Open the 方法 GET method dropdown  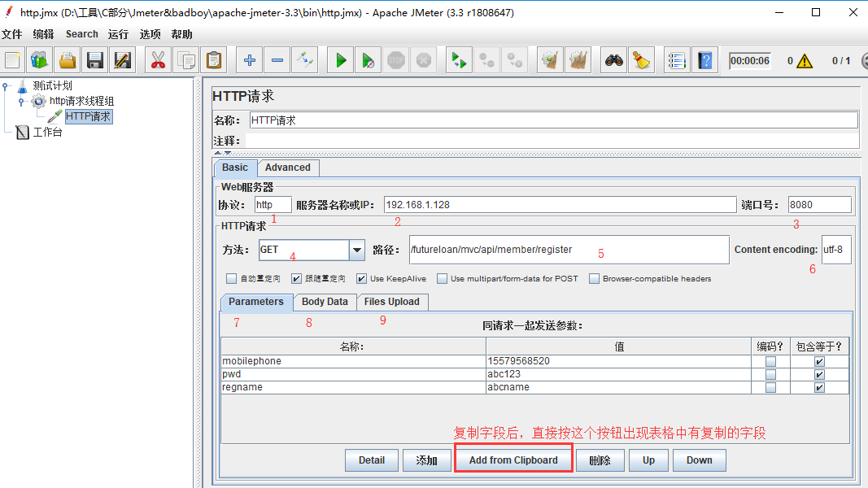click(x=357, y=250)
